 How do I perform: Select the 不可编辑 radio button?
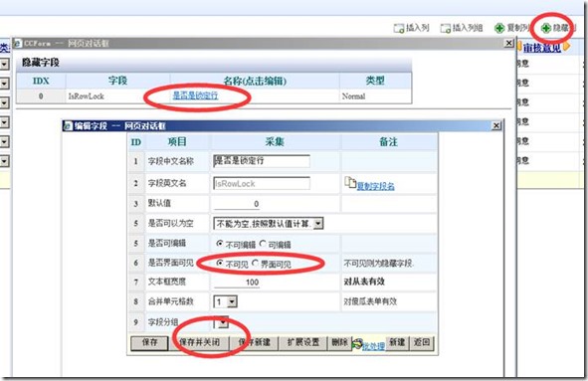point(220,244)
